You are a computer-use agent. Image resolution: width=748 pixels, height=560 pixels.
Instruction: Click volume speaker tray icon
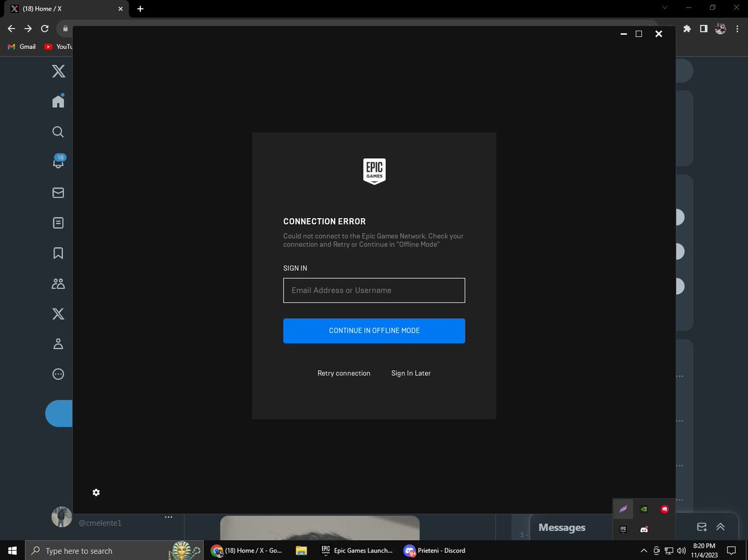681,551
